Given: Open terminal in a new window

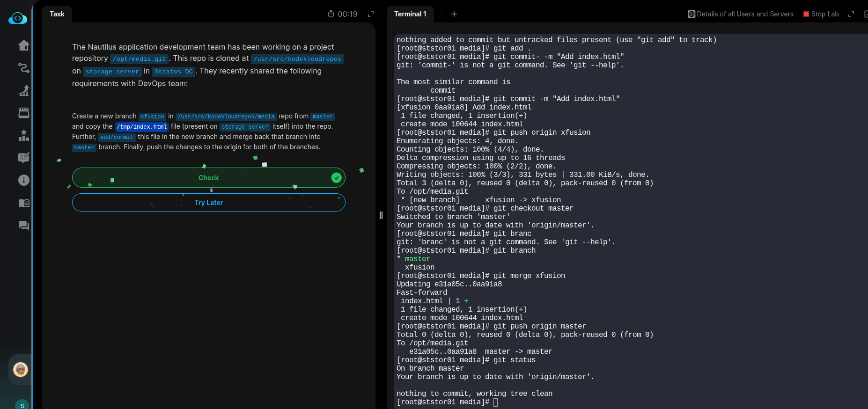Looking at the screenshot, I should tap(866, 14).
